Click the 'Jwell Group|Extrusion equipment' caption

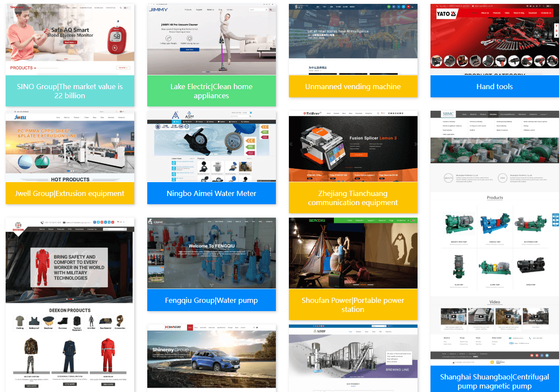[x=70, y=193]
